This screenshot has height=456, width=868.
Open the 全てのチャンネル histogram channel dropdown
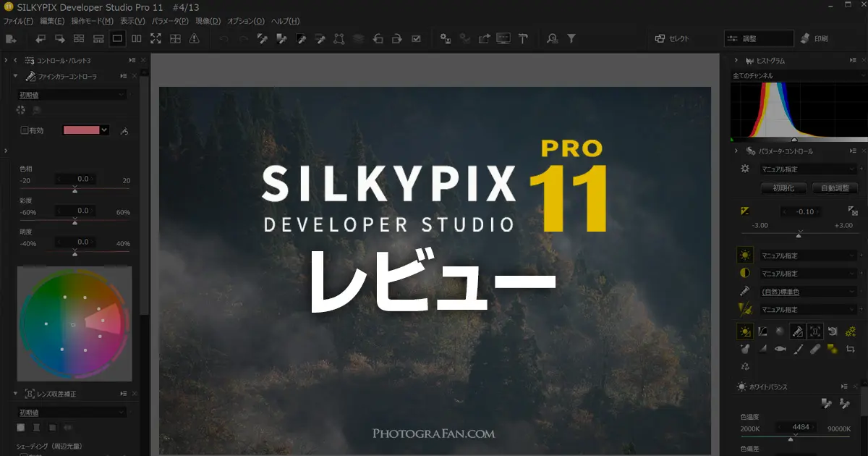799,75
